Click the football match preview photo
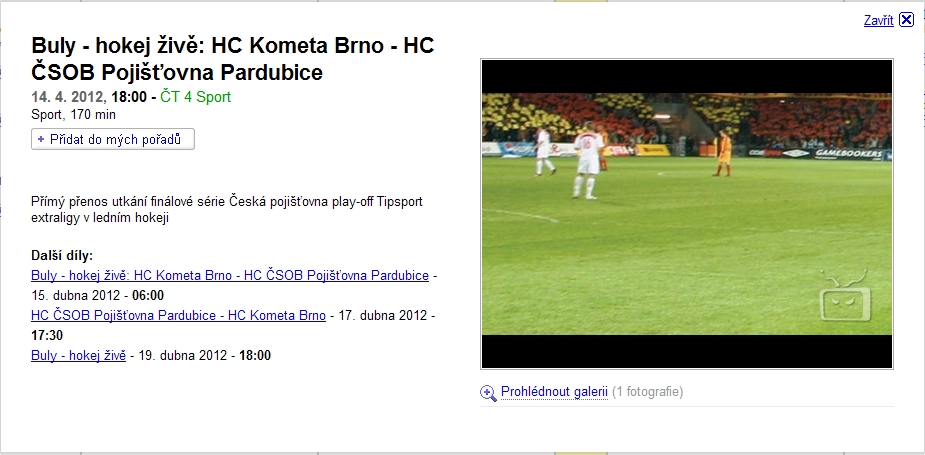Viewport: 925px width, 455px height. tap(687, 214)
